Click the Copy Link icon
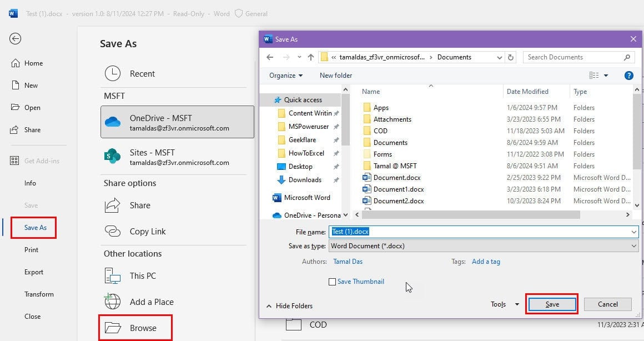Screen dimensions: 644x341 coord(113,231)
